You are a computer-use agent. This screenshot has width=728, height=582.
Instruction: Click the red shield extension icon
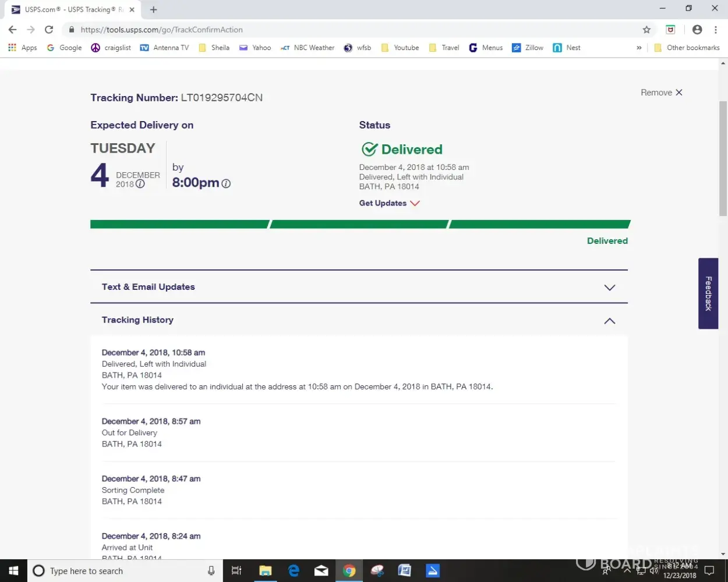[671, 30]
